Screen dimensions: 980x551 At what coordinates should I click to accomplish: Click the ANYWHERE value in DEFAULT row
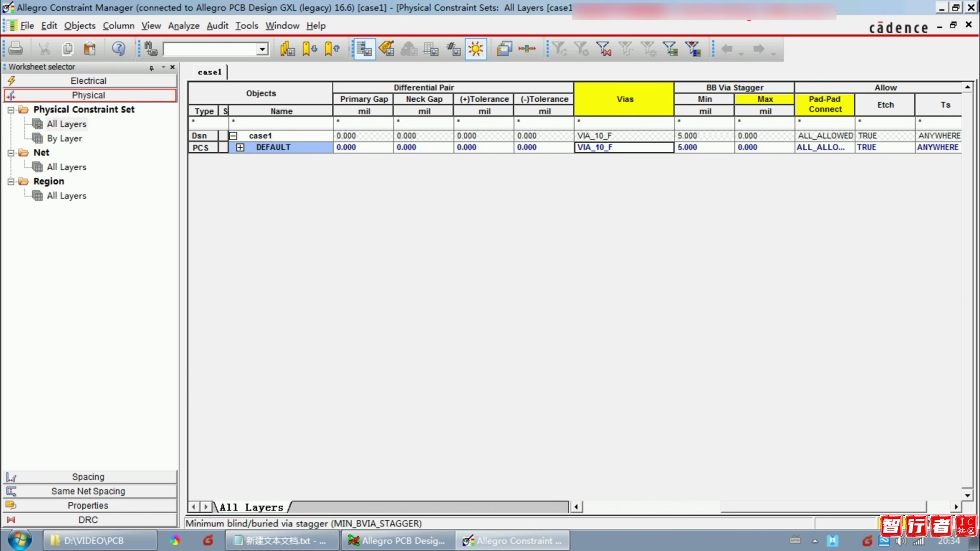[x=938, y=147]
